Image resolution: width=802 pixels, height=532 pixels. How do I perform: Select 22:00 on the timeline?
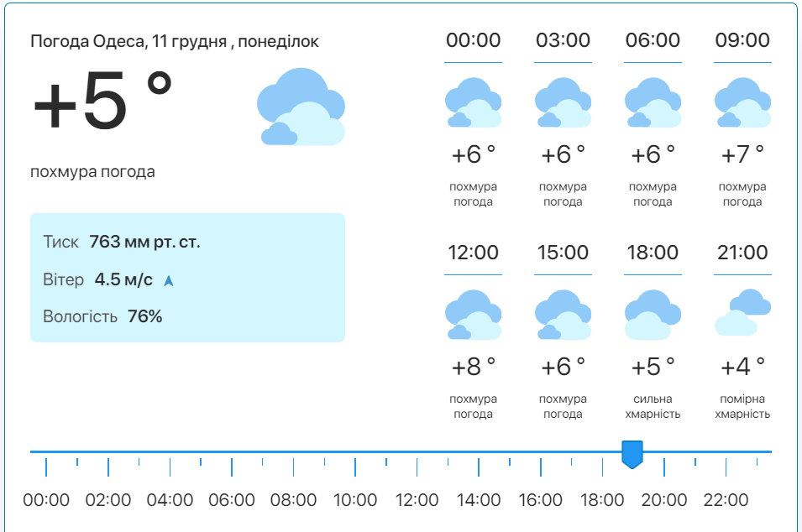[x=726, y=500]
